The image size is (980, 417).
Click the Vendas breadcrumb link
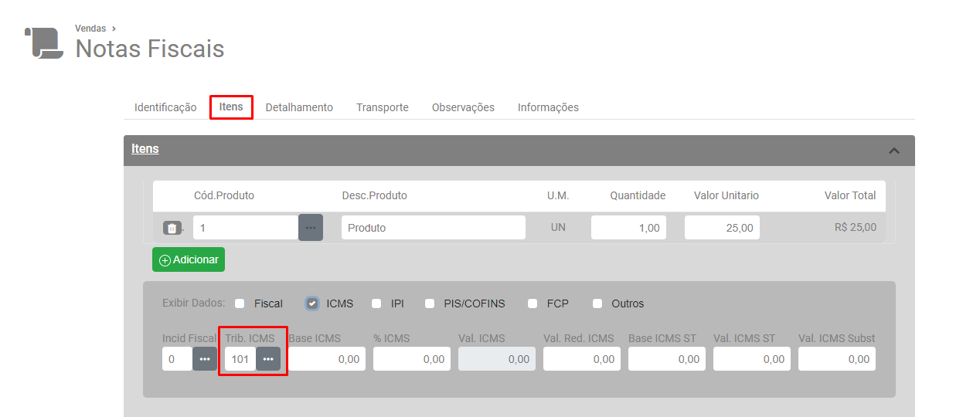click(90, 29)
